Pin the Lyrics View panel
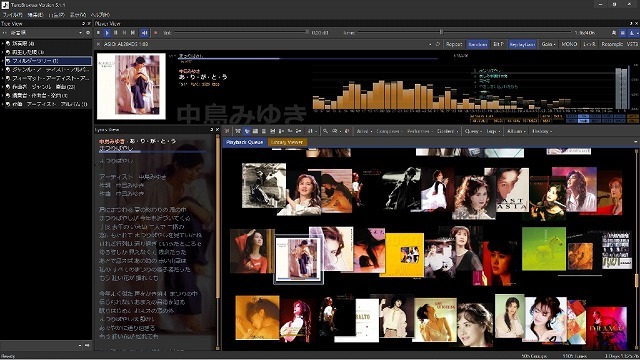Image resolution: width=640 pixels, height=360 pixels. tap(211, 130)
